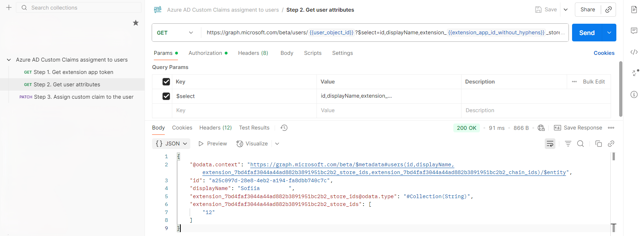Image resolution: width=644 pixels, height=236 pixels.
Task: Click the Send button
Action: tap(587, 33)
